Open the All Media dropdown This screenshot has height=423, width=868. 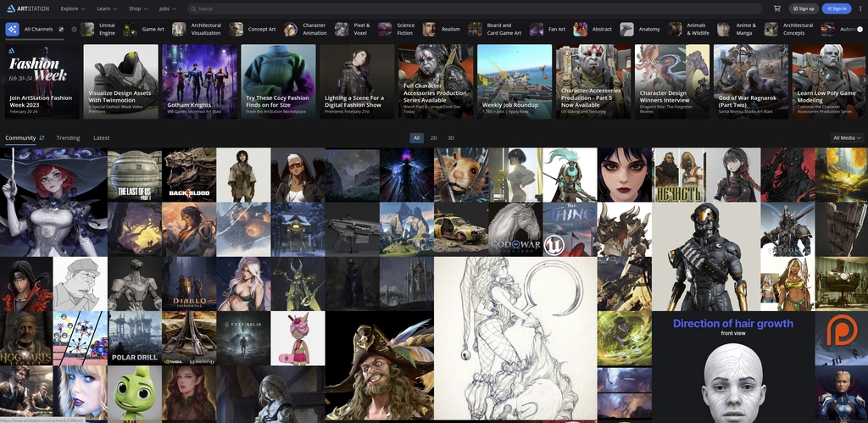(848, 138)
